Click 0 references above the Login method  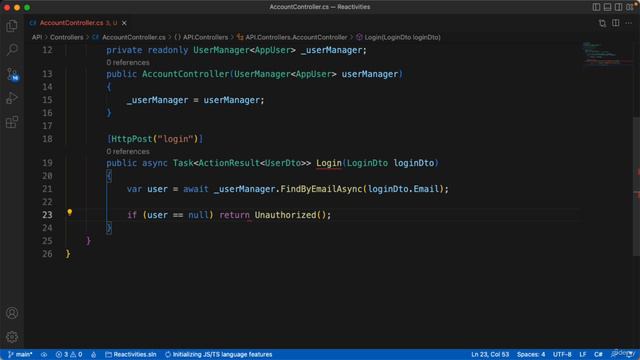tap(128, 151)
